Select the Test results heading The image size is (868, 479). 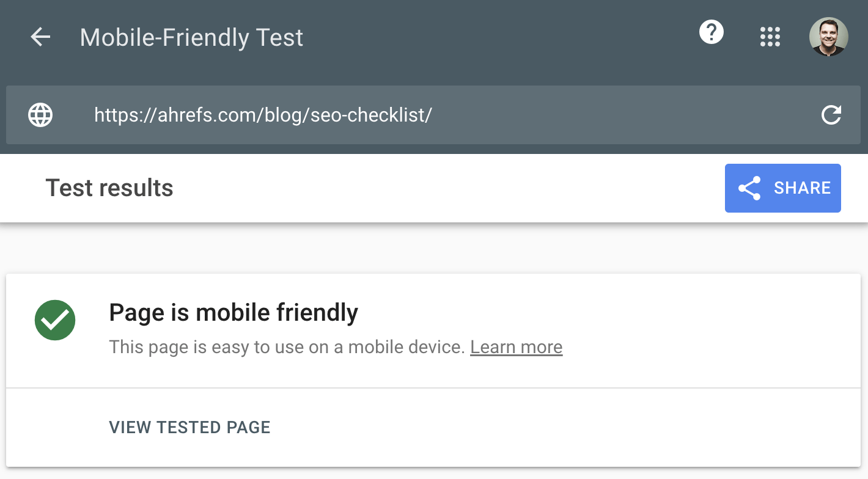point(109,188)
